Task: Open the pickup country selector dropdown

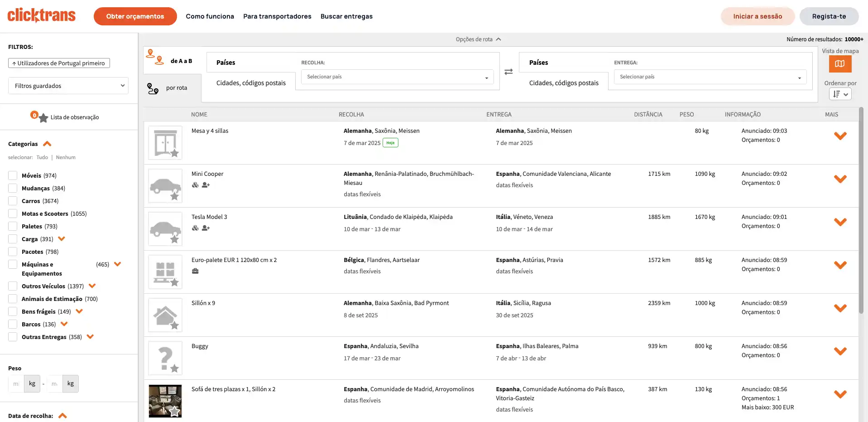Action: pos(397,77)
